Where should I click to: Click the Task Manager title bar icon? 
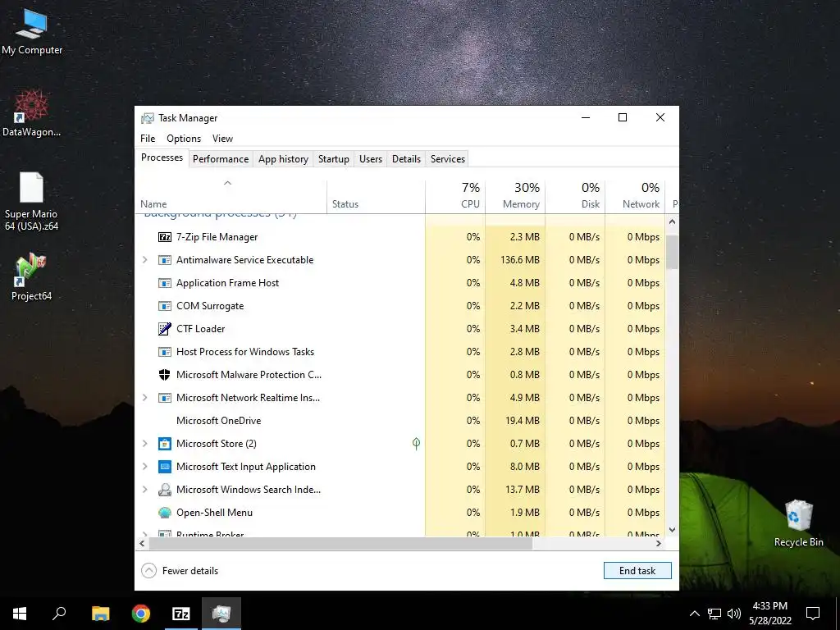(x=148, y=118)
